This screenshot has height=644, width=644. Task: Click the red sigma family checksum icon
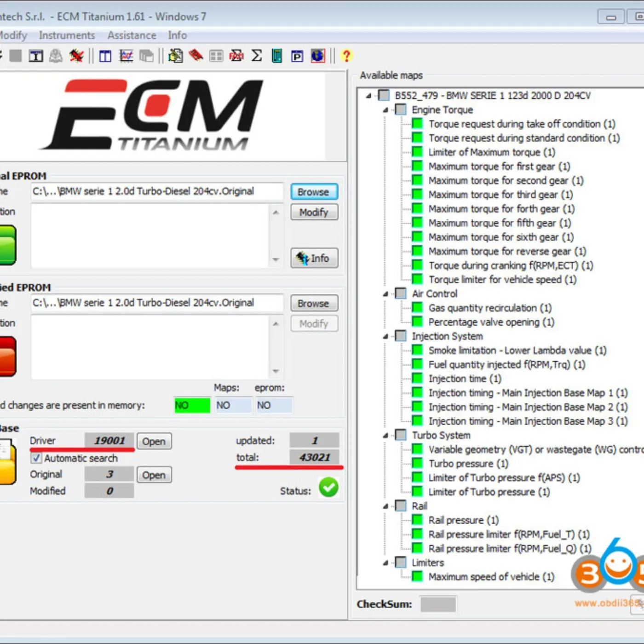tap(236, 56)
